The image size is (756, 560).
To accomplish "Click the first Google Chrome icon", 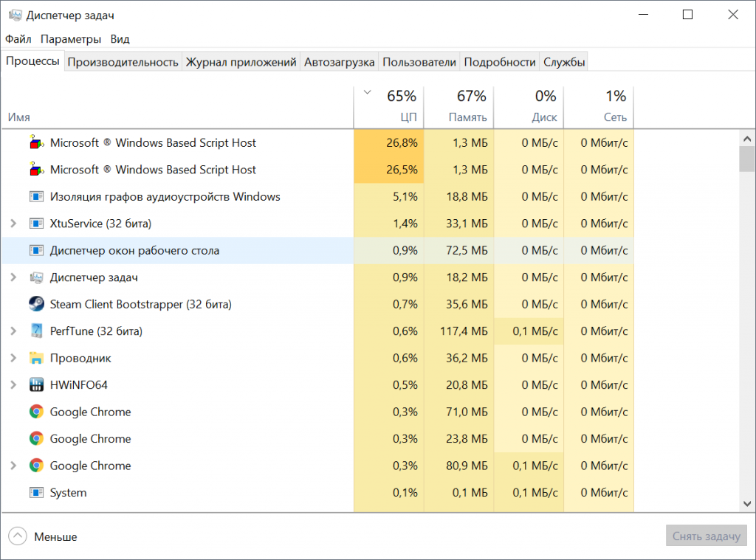I will [x=36, y=412].
